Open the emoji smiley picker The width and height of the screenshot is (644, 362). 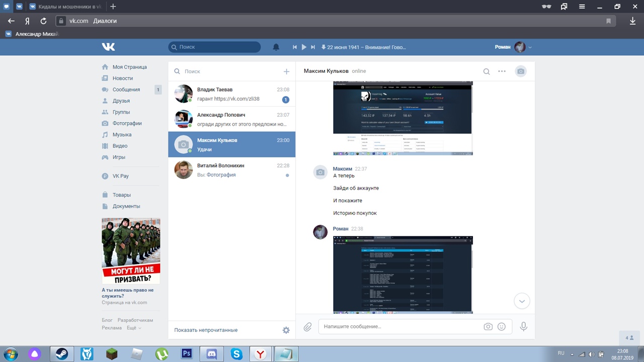(x=501, y=327)
